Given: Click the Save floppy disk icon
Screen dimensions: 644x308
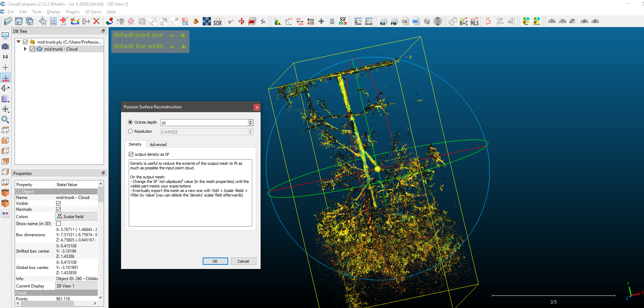Looking at the screenshot, I should point(19,22).
